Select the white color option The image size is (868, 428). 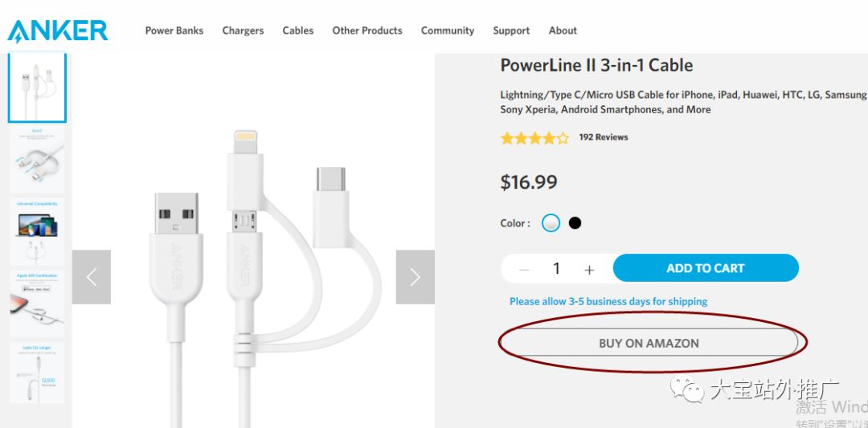(x=551, y=223)
